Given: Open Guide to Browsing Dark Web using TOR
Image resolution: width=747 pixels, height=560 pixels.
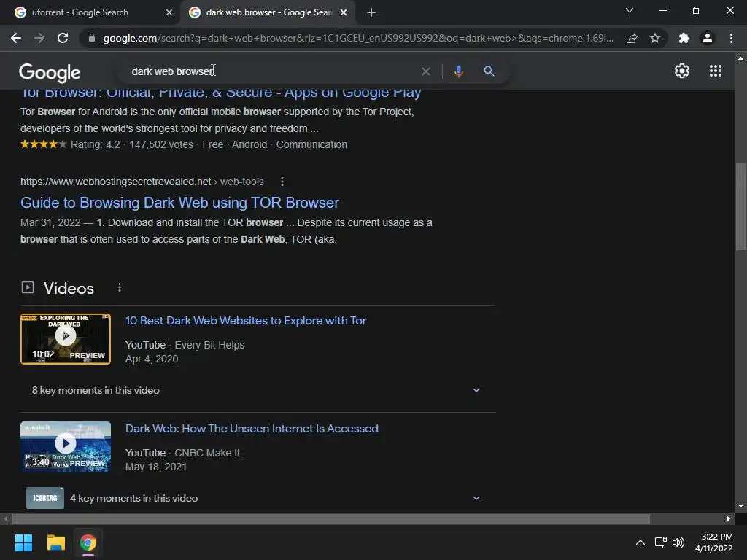Looking at the screenshot, I should tap(179, 203).
